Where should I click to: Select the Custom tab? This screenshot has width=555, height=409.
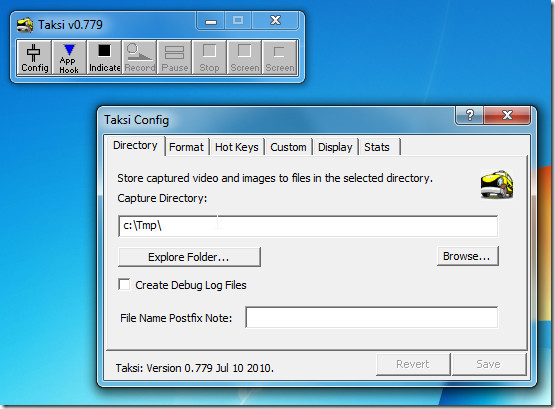coord(288,147)
